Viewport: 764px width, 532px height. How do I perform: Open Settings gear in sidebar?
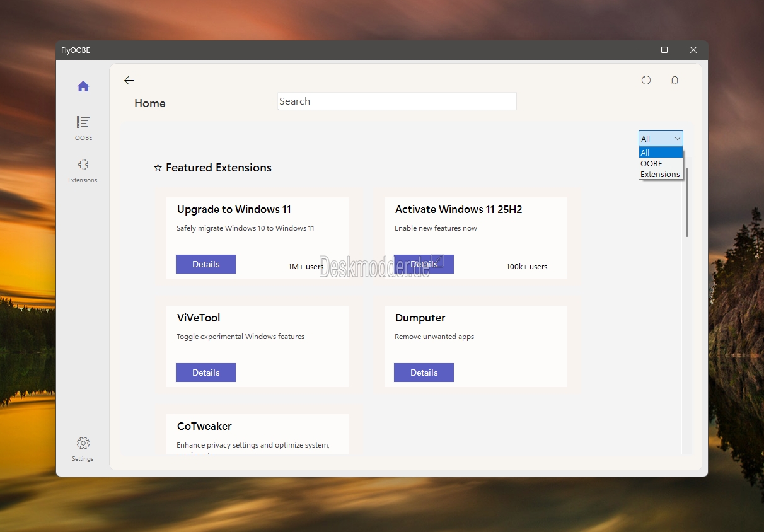pos(83,443)
